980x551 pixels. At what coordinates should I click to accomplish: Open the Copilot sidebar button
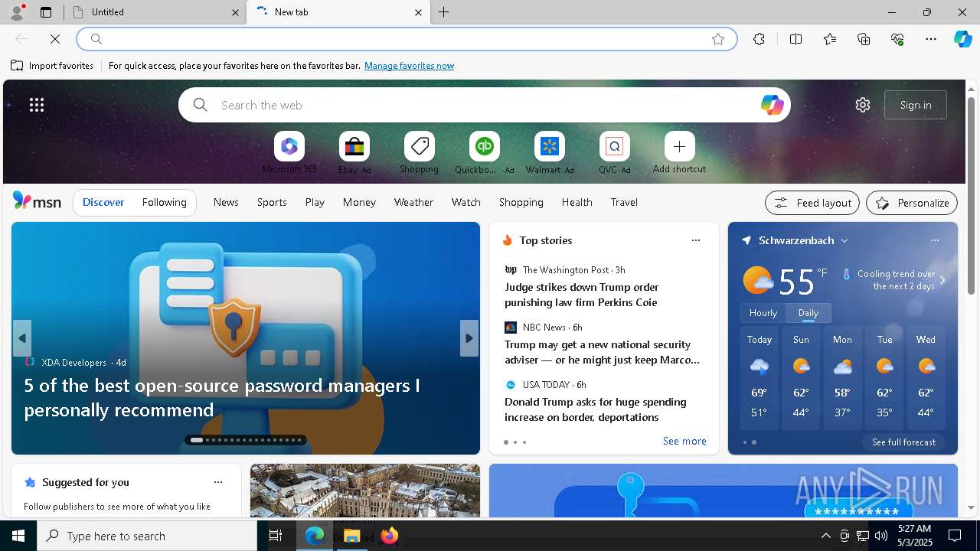coord(963,39)
